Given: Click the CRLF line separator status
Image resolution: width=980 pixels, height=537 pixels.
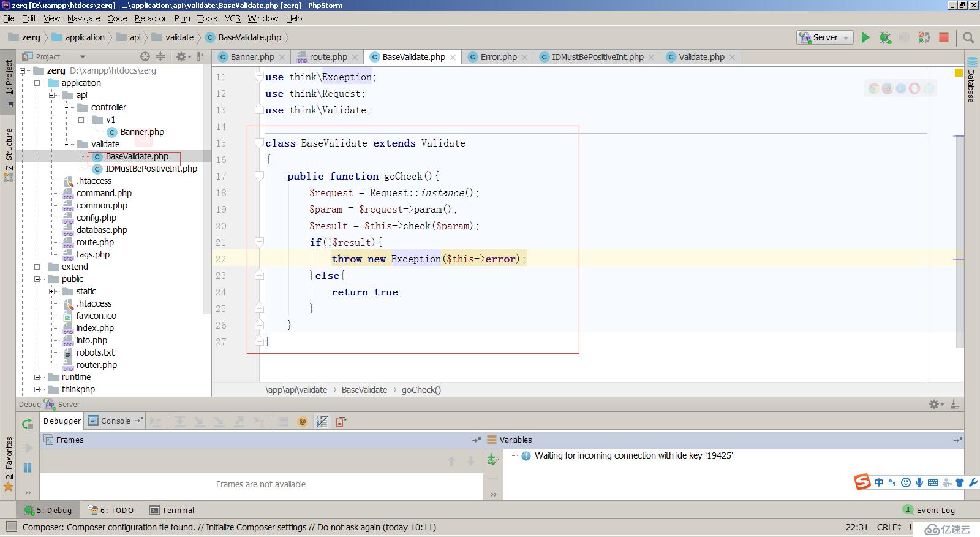Looking at the screenshot, I should (x=889, y=527).
